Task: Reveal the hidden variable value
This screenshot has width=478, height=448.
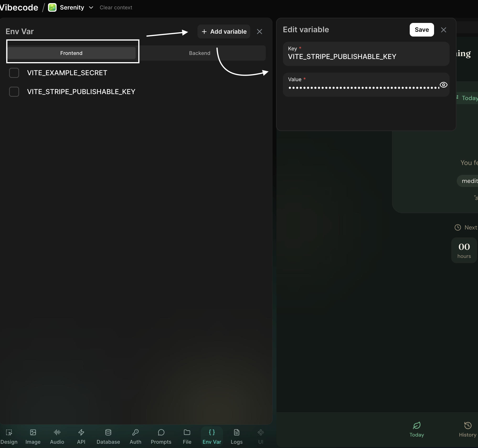Action: [x=443, y=85]
